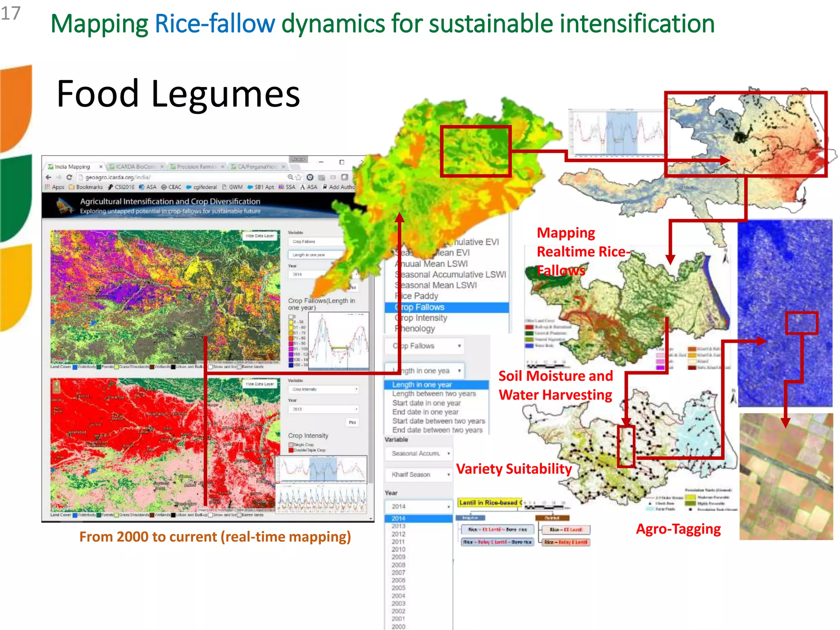Hide Data Layer on the Crop Fallows map
The width and height of the screenshot is (840, 630).
point(260,236)
